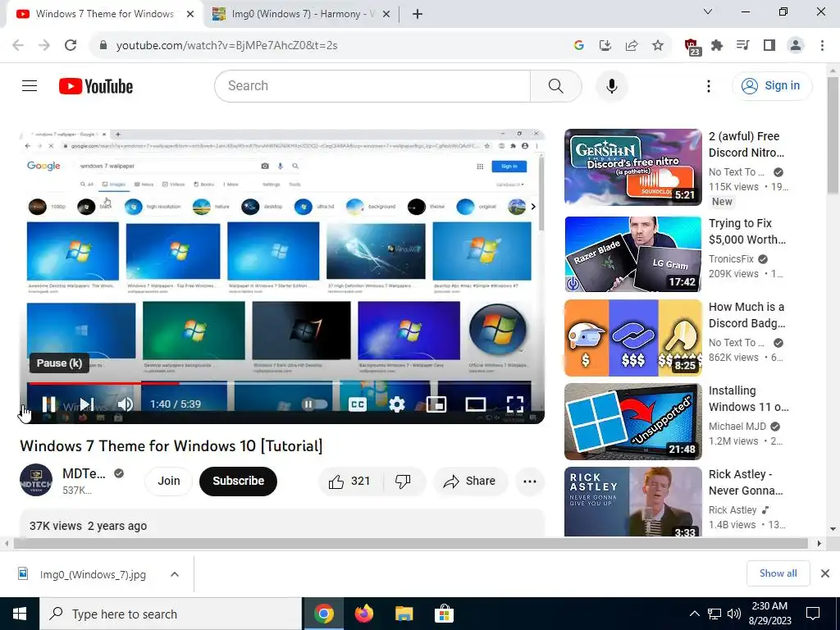Skip to next video
This screenshot has width=840, height=630.
click(x=87, y=404)
